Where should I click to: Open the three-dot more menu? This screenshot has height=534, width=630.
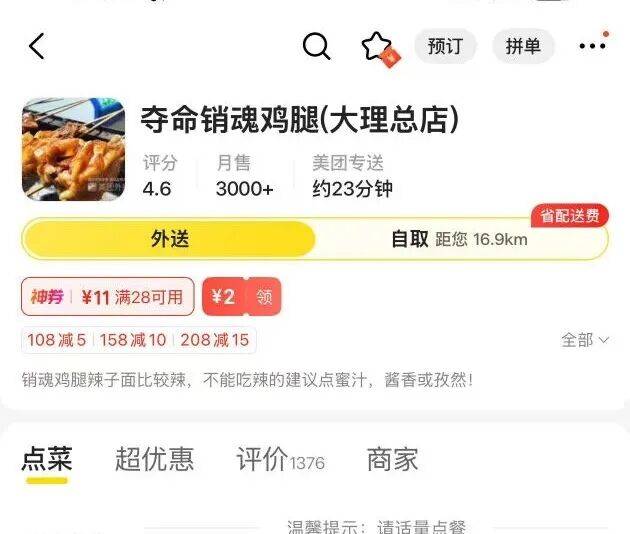click(592, 46)
